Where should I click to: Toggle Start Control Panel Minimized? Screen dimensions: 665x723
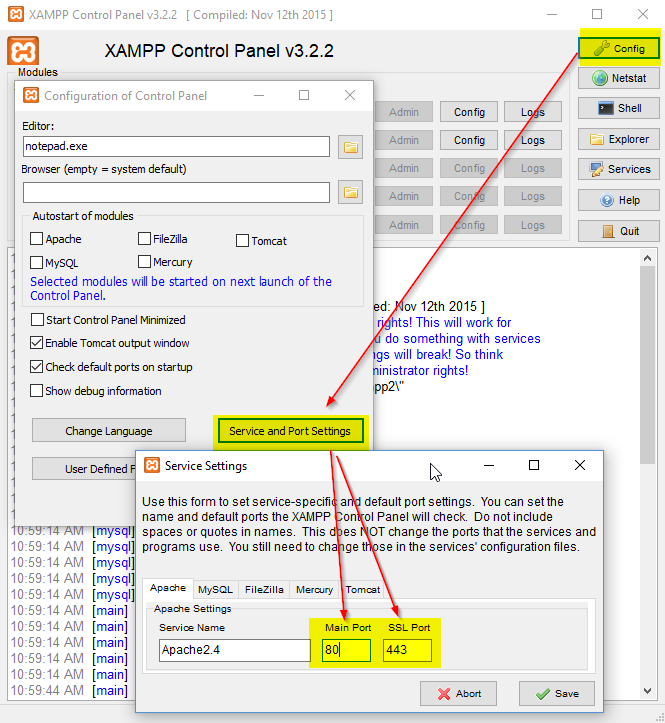coord(38,320)
